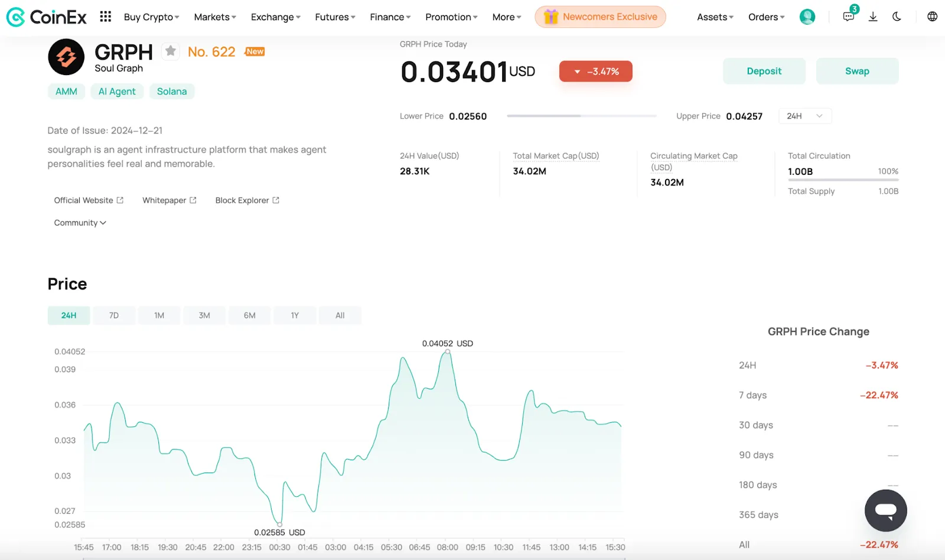This screenshot has height=560, width=945.
Task: Click the Circulating Market Cap label
Action: pos(694,161)
